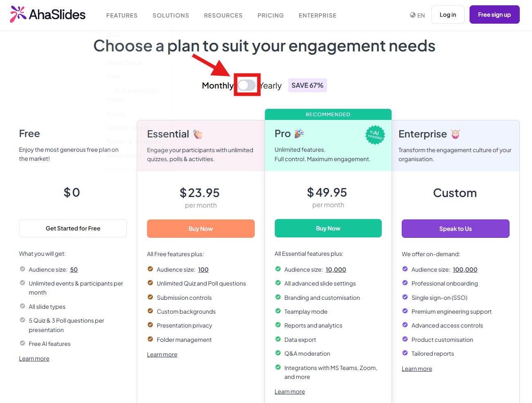Click the AhaSlides logo
The height and width of the screenshot is (403, 532).
pos(48,15)
